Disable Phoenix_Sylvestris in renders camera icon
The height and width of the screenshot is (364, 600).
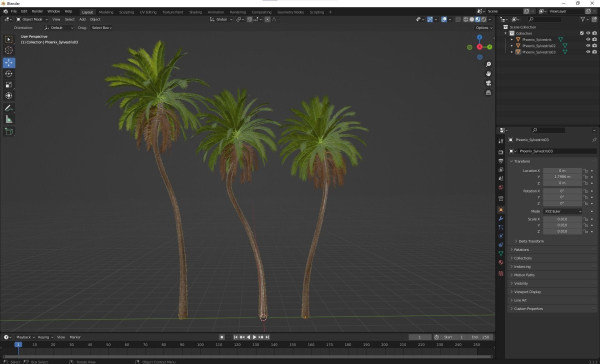594,39
